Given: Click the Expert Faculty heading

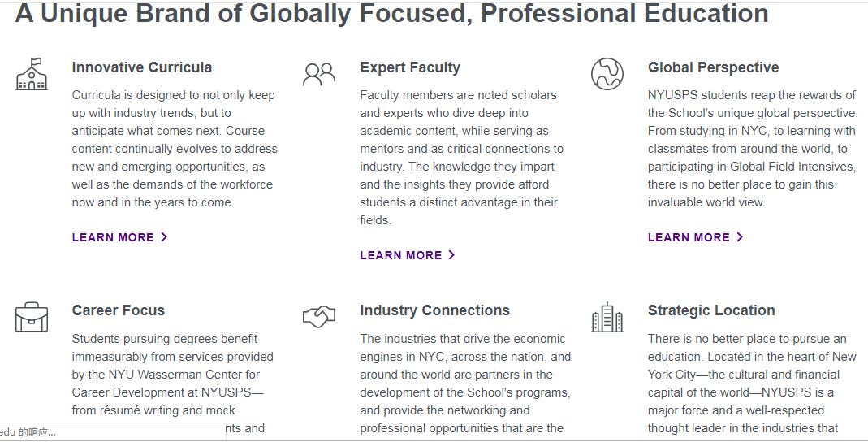Looking at the screenshot, I should pos(410,67).
